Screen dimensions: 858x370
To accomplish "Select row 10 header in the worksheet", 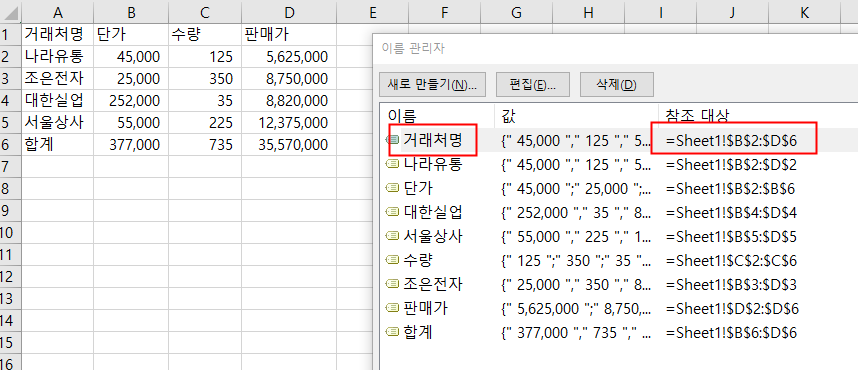I will [x=10, y=233].
